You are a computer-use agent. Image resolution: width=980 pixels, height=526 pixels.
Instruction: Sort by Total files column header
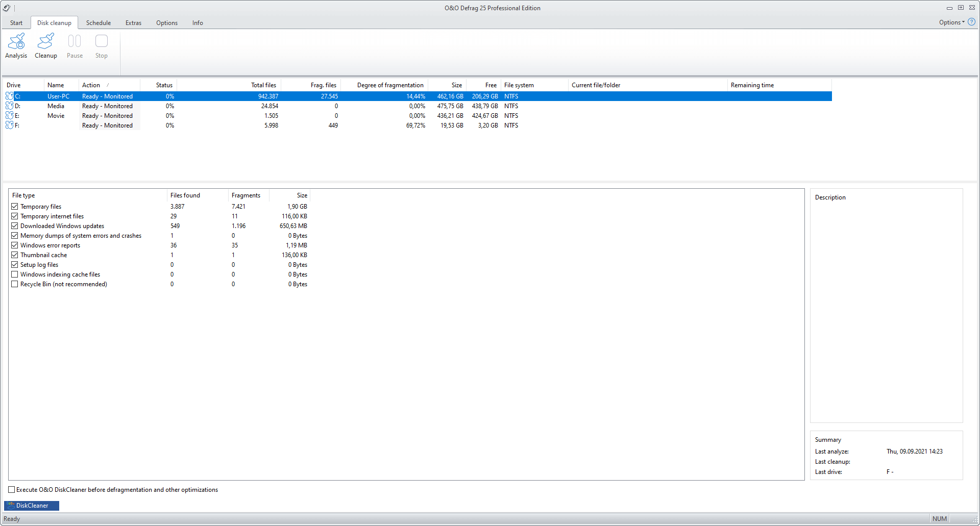[229, 85]
